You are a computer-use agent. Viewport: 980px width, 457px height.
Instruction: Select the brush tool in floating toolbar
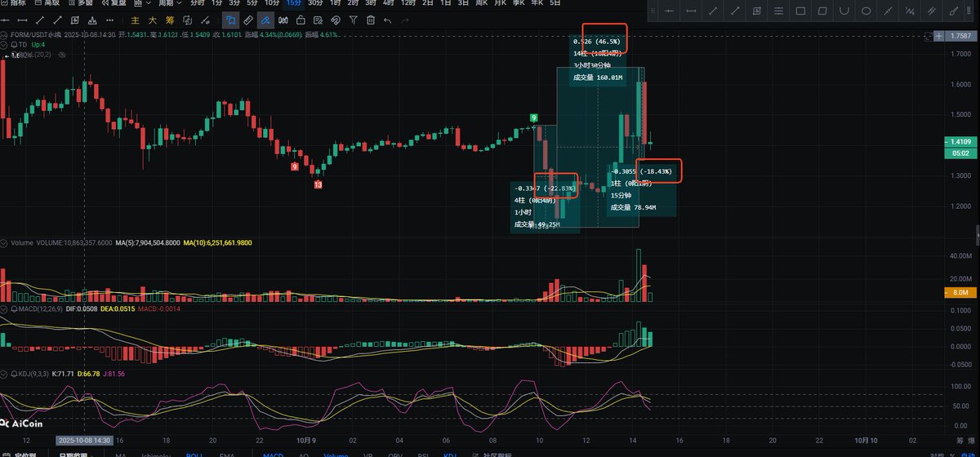tap(954, 11)
